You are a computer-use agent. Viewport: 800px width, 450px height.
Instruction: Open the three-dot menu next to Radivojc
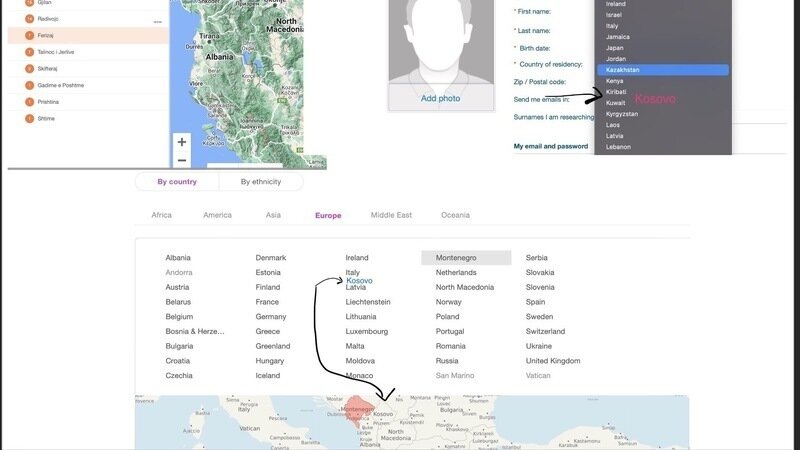tap(157, 22)
